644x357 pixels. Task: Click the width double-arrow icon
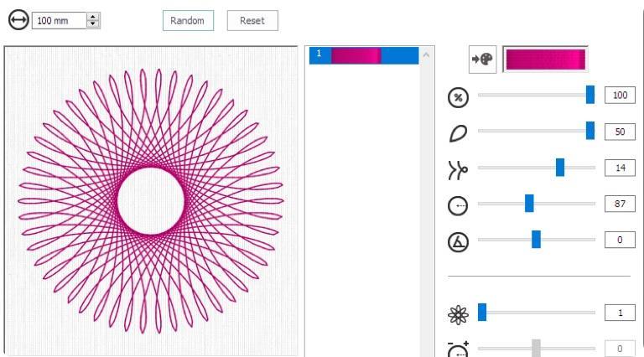click(x=18, y=19)
